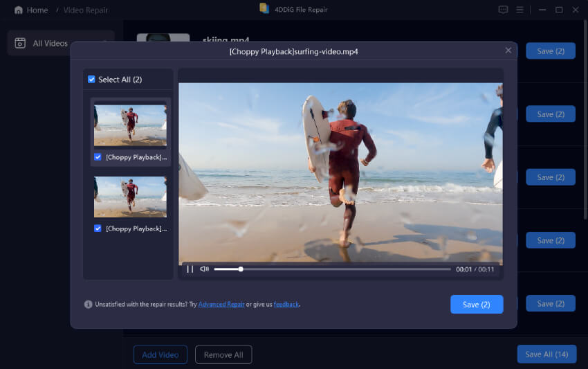Mute the preview with the speaker icon
This screenshot has width=588, height=369.
tap(204, 269)
